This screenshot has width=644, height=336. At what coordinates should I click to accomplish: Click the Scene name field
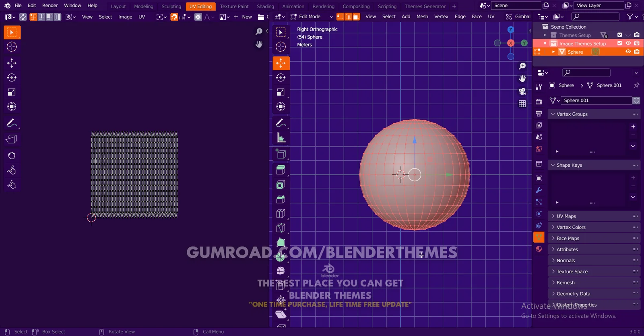click(516, 6)
